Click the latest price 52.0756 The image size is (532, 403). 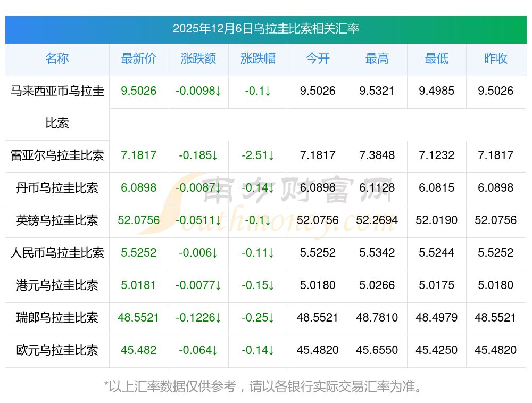pyautogui.click(x=139, y=220)
